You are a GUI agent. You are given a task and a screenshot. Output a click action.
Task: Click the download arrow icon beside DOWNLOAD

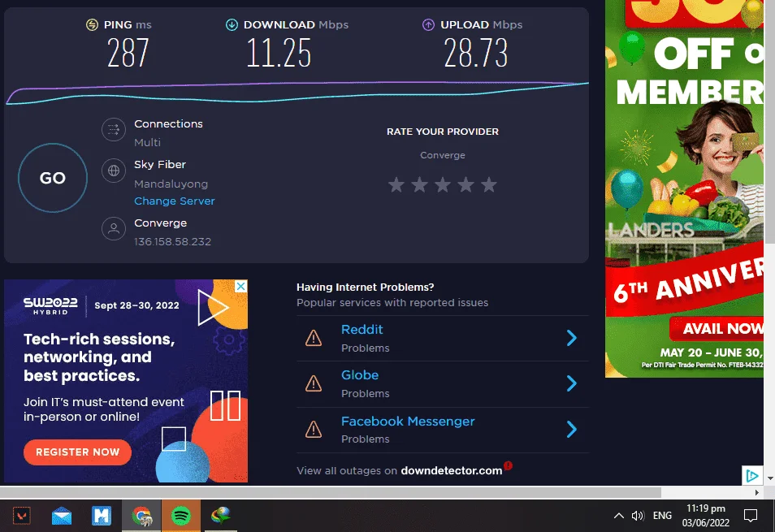point(232,24)
